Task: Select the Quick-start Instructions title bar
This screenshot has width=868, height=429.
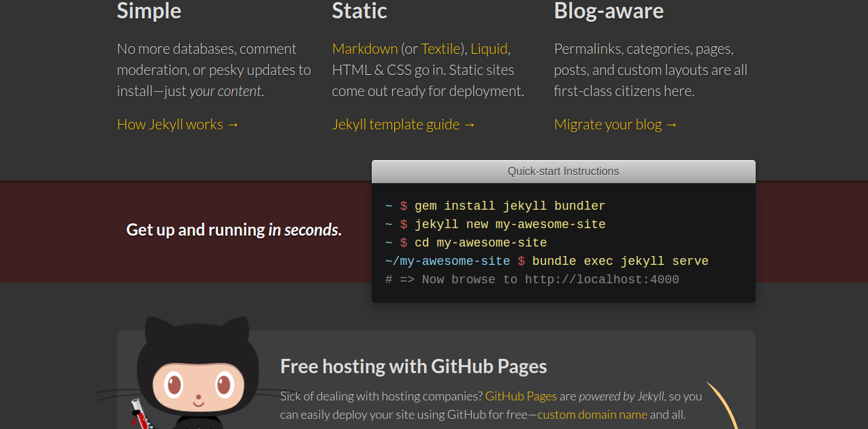Action: (563, 171)
